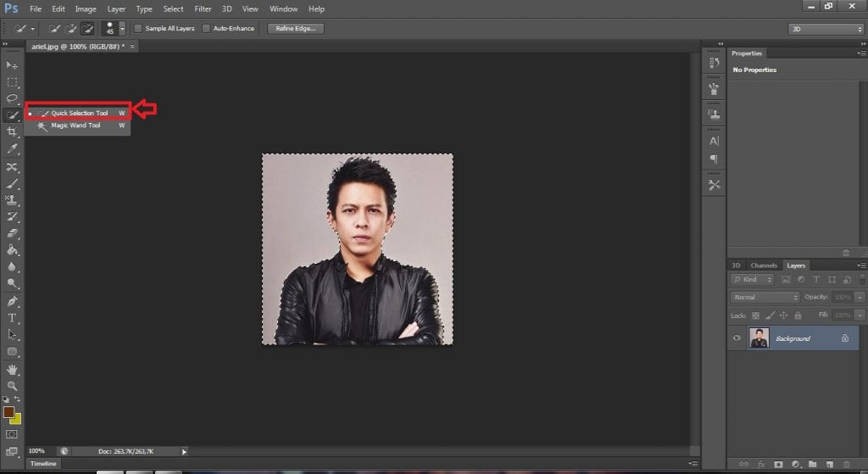Click the foreground color swatch
868x474 pixels.
8,412
